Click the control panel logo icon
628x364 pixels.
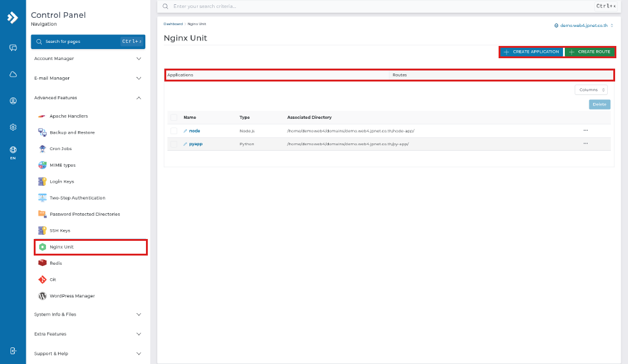pyautogui.click(x=13, y=18)
